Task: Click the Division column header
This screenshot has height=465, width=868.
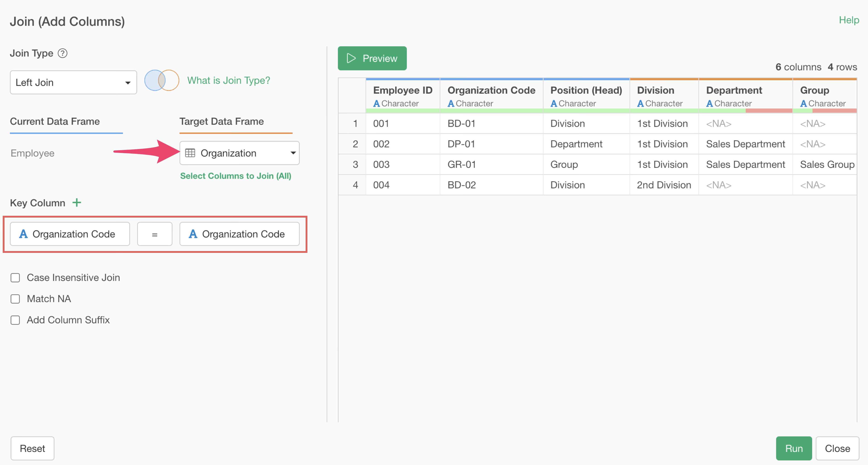Action: click(664, 96)
